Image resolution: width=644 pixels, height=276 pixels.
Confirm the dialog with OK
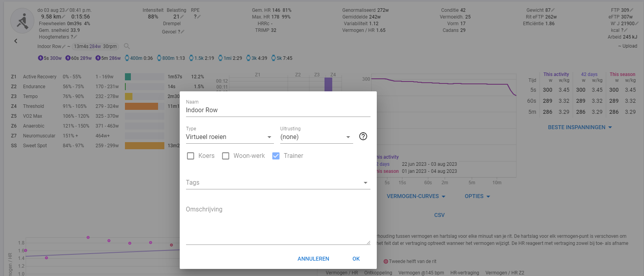click(x=356, y=259)
